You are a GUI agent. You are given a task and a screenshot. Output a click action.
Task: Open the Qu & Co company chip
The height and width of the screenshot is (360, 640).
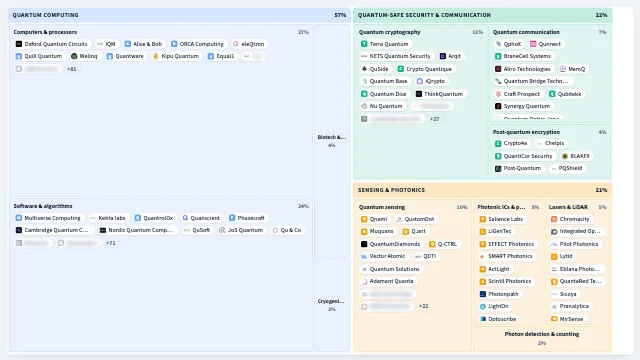[287, 230]
